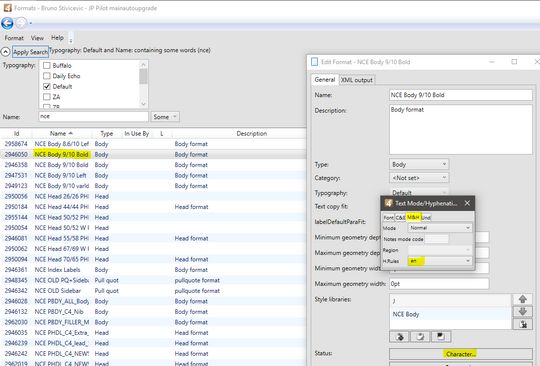Check the Buffalo typography checkbox
This screenshot has width=540, height=366.
click(x=47, y=65)
